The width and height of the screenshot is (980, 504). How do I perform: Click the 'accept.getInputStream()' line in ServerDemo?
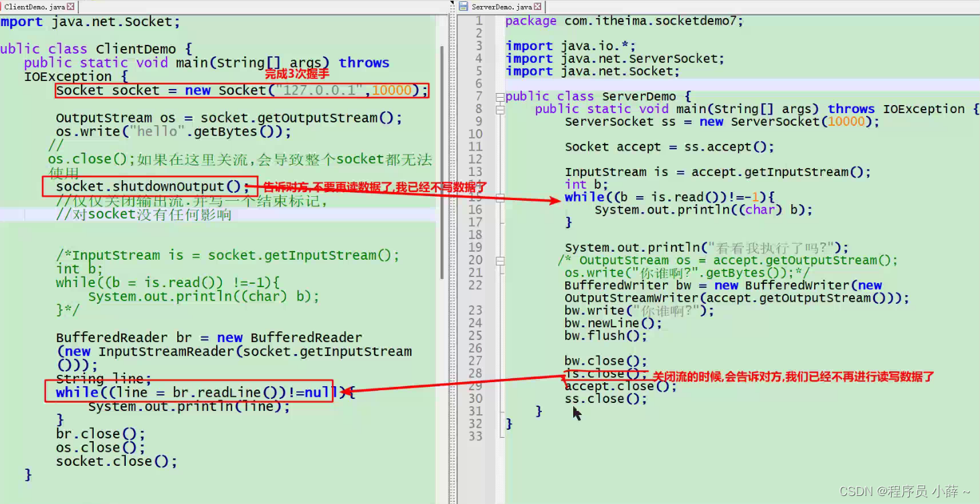tap(718, 172)
